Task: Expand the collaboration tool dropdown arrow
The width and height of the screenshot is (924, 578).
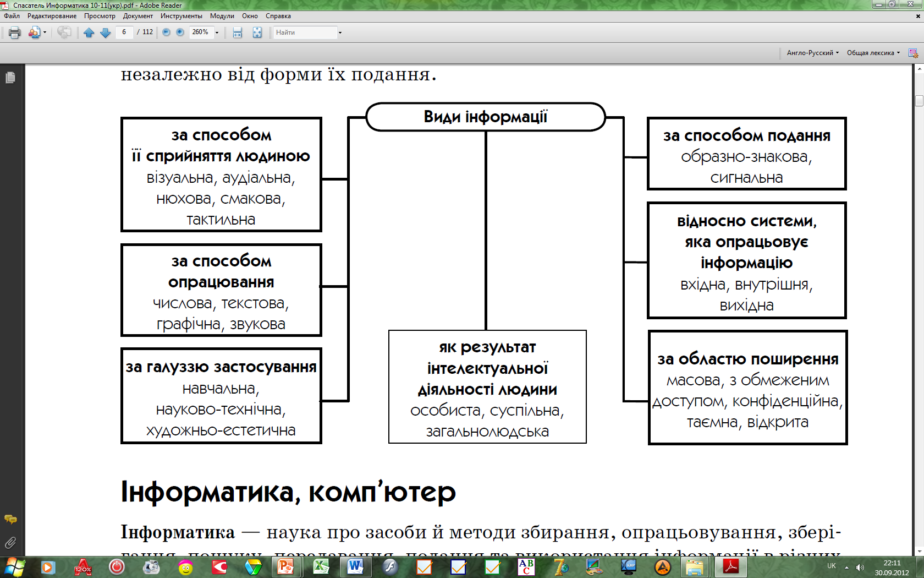Action: click(x=45, y=32)
